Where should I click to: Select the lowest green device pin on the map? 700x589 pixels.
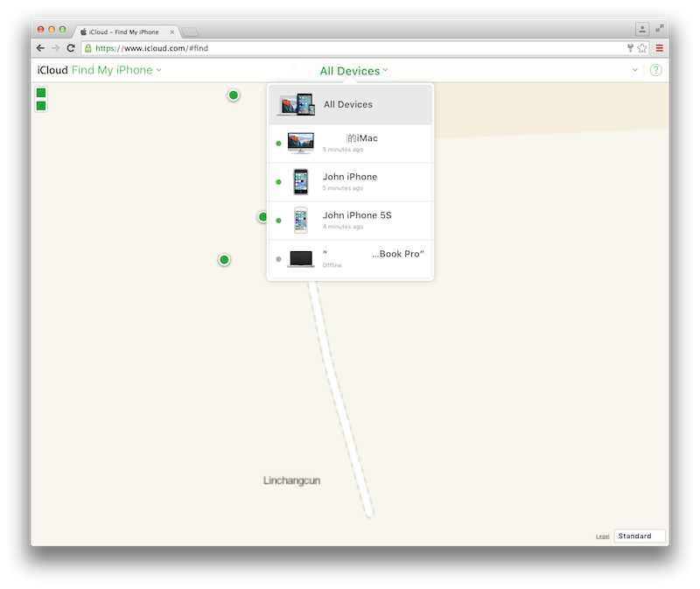point(224,260)
